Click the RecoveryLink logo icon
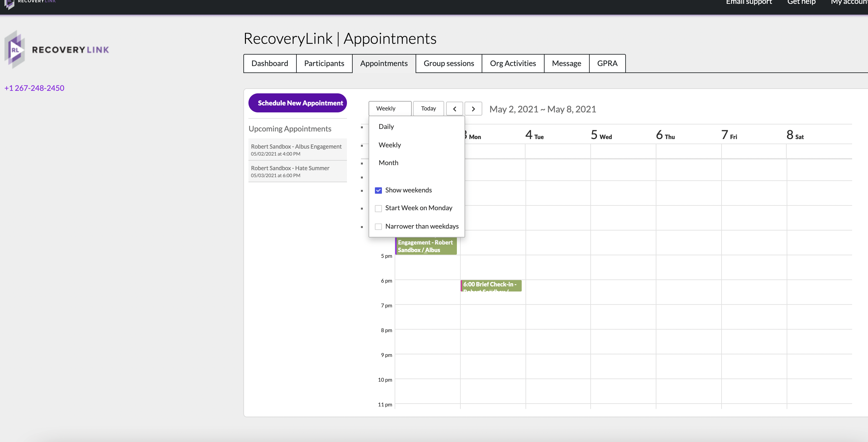 [15, 50]
